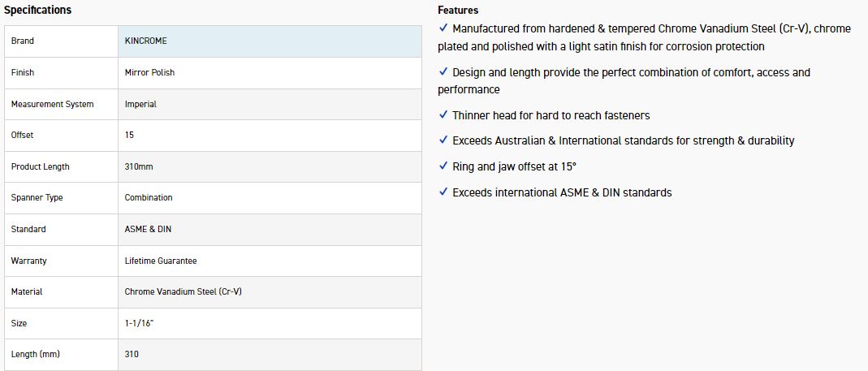Click the Mirror Polish finish value
Viewport: 868px width, 371px height.
pyautogui.click(x=149, y=72)
